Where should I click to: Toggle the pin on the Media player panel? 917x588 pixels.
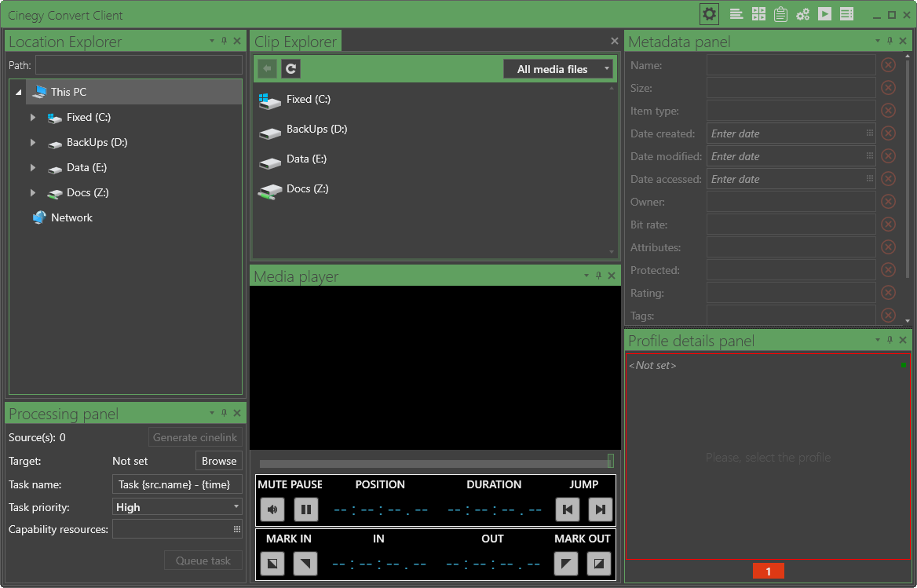[x=598, y=276]
